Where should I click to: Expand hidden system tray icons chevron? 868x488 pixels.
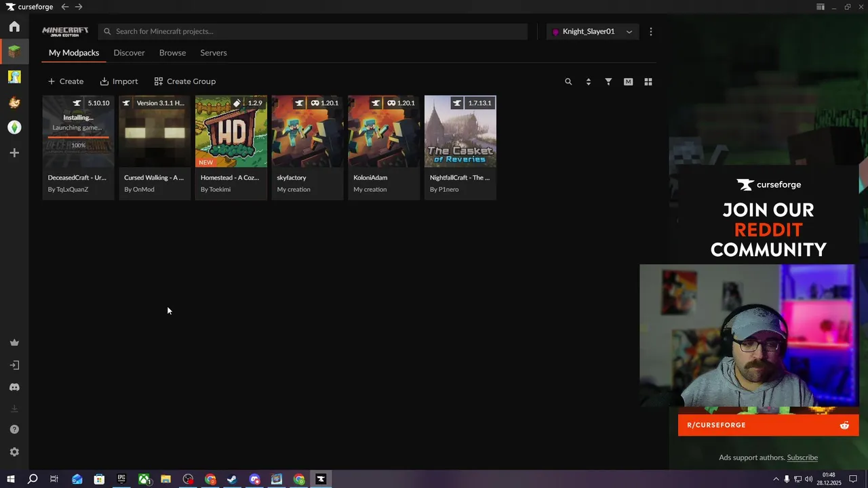click(776, 479)
